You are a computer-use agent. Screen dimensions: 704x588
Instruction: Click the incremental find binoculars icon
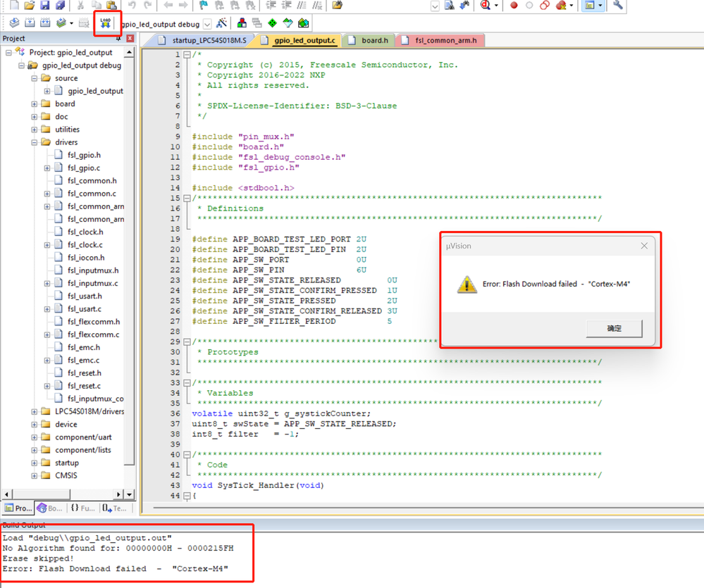pyautogui.click(x=464, y=5)
